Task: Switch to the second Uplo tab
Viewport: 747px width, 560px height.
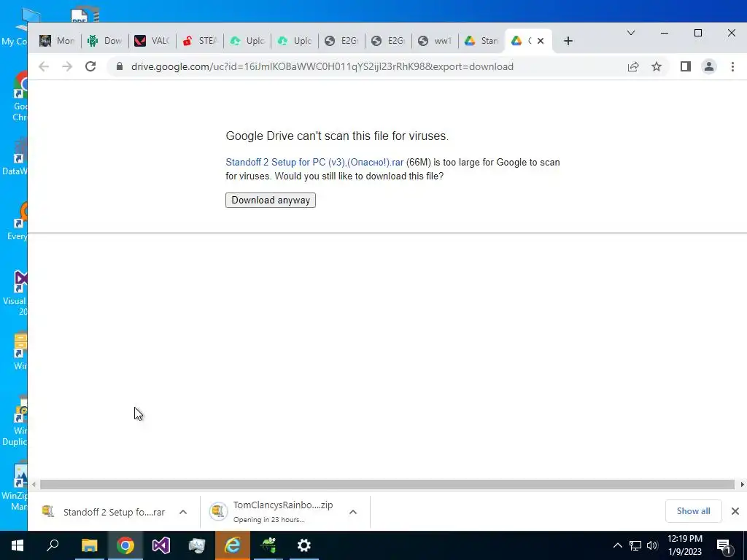Action: (x=295, y=41)
